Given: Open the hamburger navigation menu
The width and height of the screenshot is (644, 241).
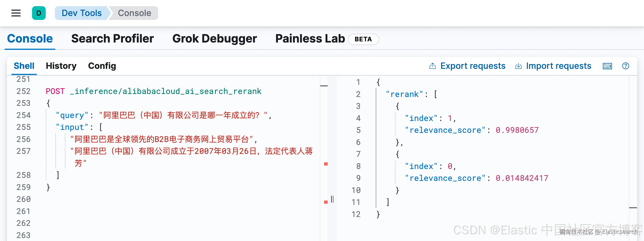Looking at the screenshot, I should click(x=16, y=13).
